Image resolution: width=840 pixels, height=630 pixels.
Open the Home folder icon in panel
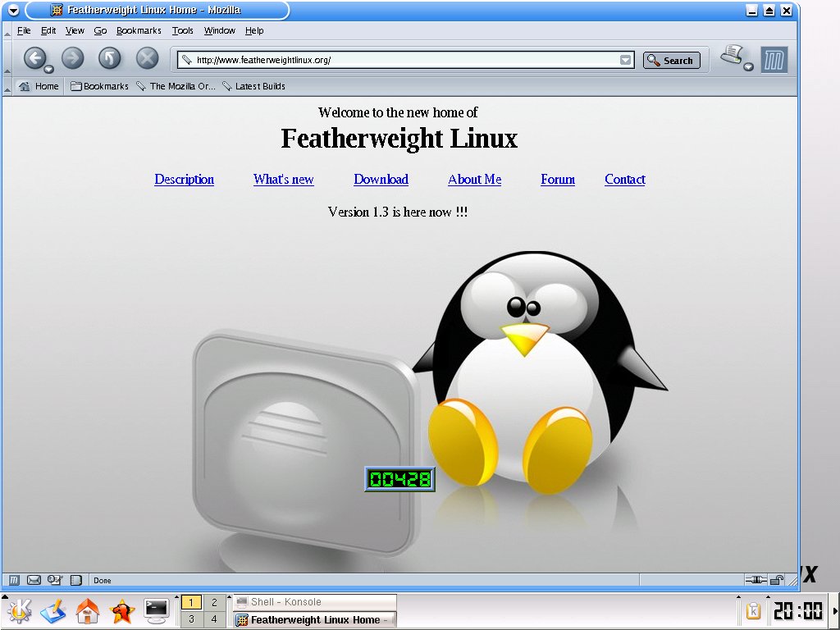point(87,611)
